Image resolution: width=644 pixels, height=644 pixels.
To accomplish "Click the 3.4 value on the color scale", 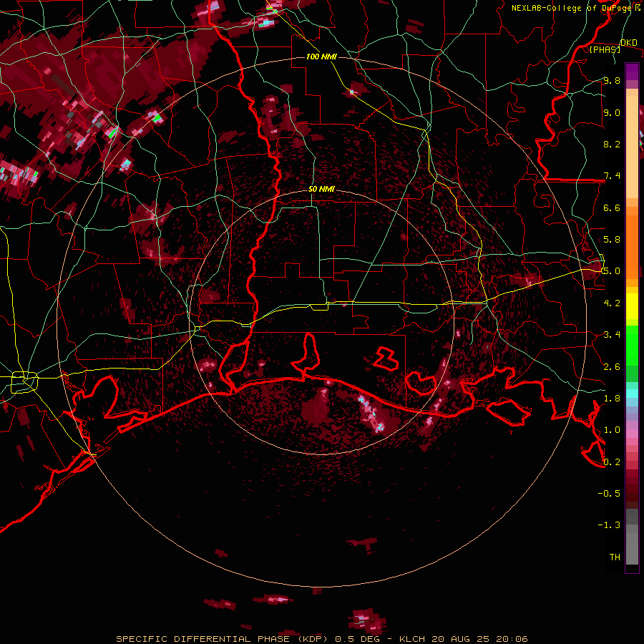I will (x=612, y=335).
